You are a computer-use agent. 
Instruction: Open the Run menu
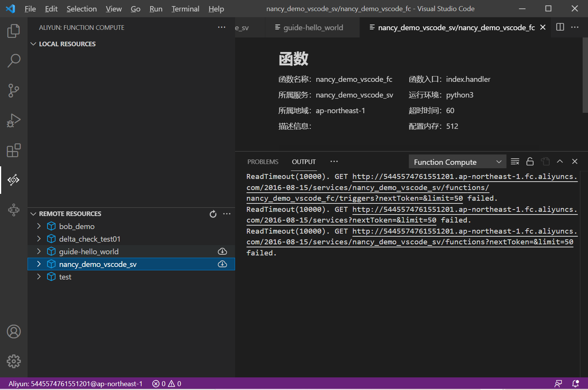click(x=156, y=9)
